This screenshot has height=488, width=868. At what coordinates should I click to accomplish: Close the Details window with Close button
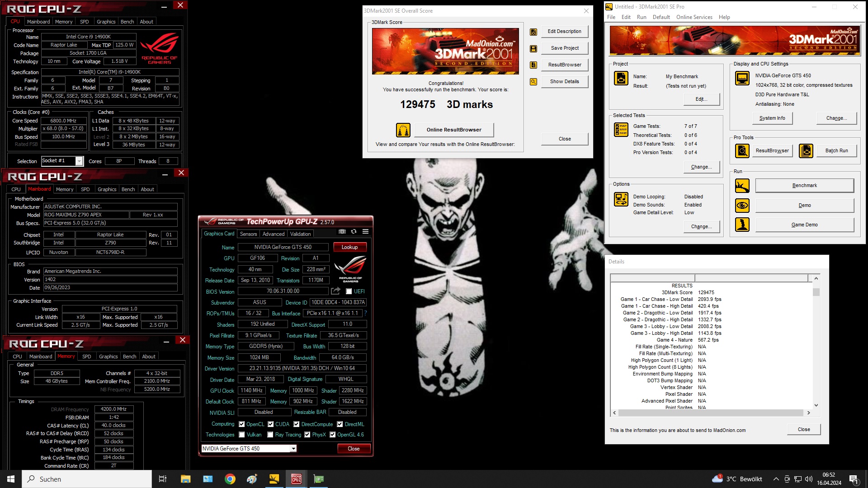pyautogui.click(x=804, y=429)
